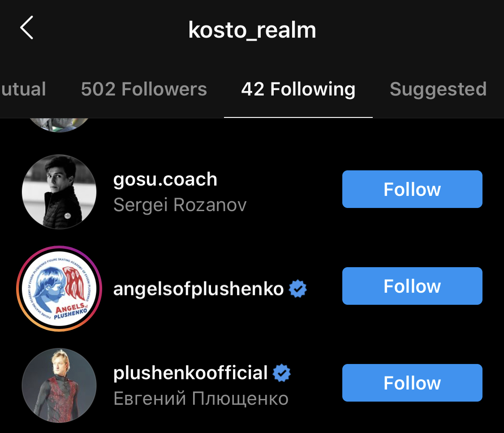Viewport: 504px width, 433px height.
Task: Select the 42 Following tab
Action: tap(298, 89)
